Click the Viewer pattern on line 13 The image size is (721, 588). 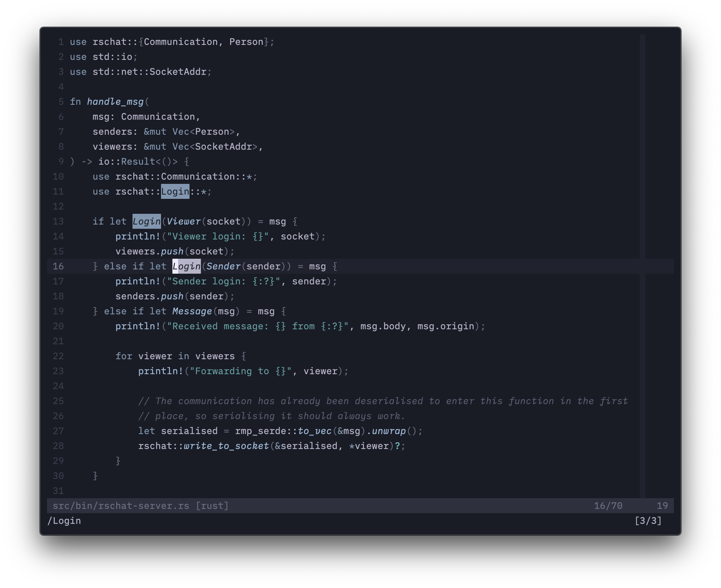[x=183, y=222]
